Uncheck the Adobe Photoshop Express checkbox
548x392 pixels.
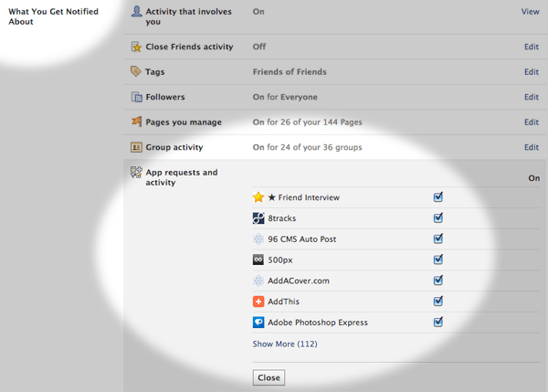point(437,322)
